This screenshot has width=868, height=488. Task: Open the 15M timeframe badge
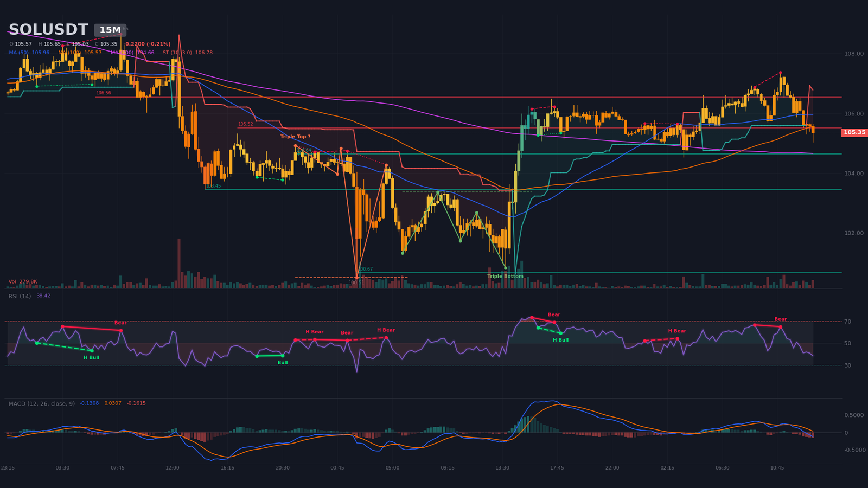pyautogui.click(x=110, y=30)
